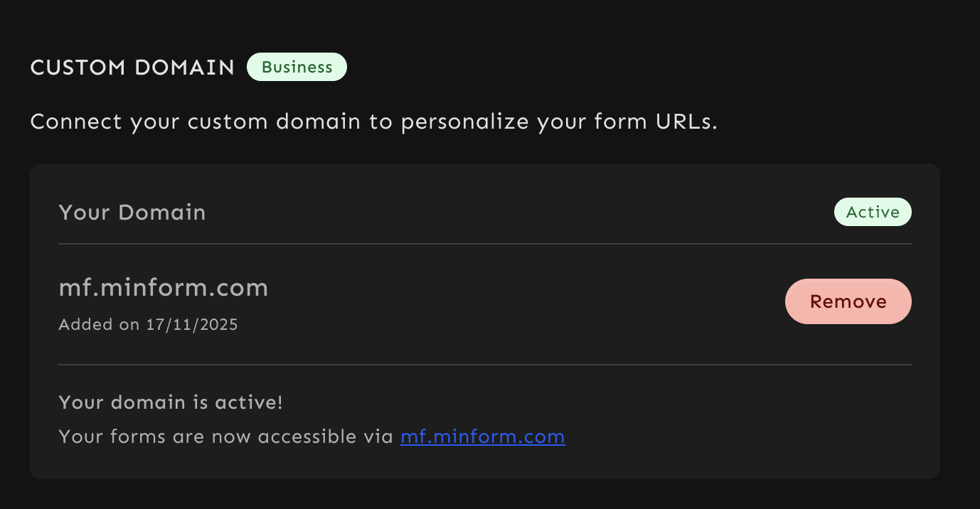Click the divider above "Your domain is active!"
Viewport: 980px width, 509px height.
coord(484,365)
